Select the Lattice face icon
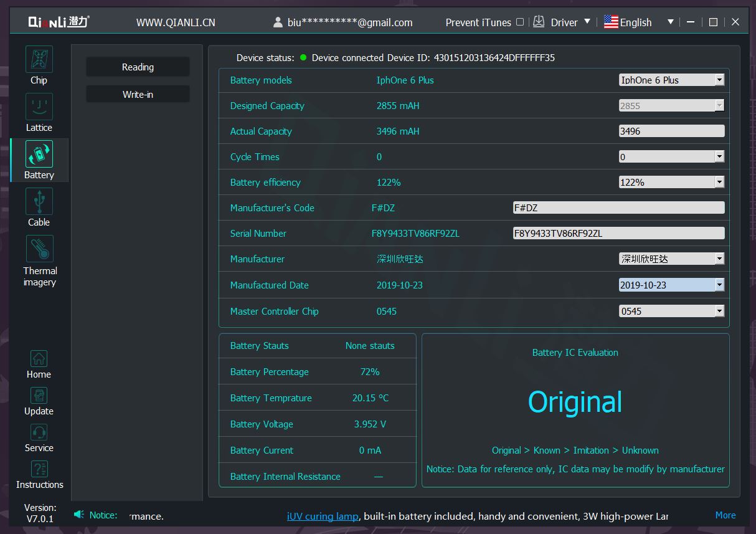The image size is (756, 534). [39, 107]
